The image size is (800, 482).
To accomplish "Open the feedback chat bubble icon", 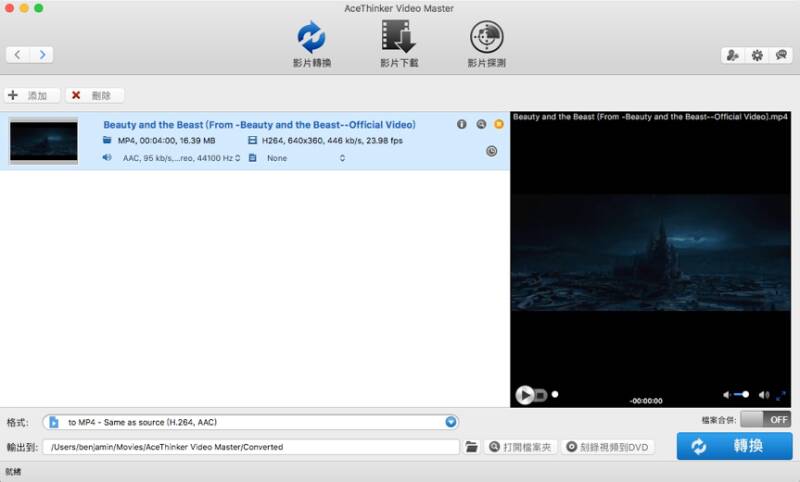I will [781, 55].
